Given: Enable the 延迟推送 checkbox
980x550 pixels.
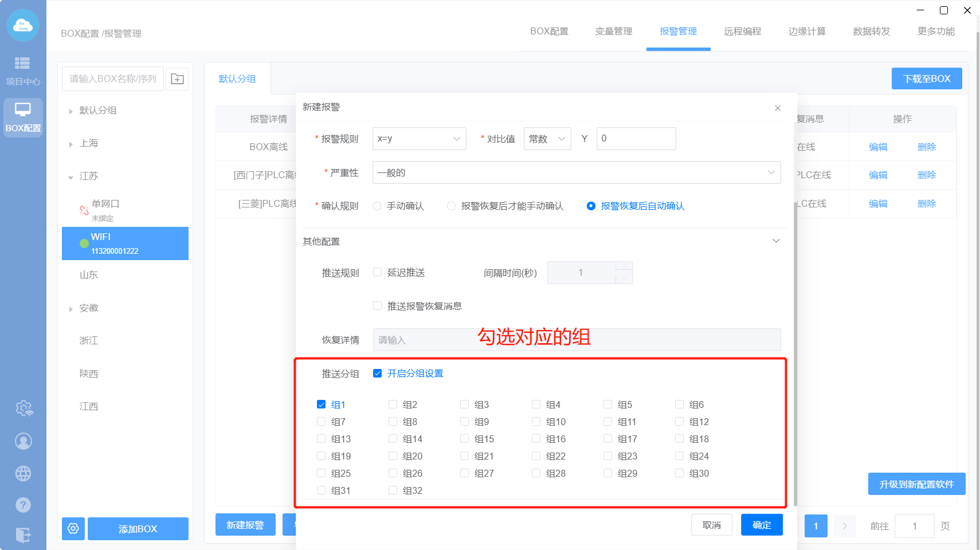Looking at the screenshot, I should 377,273.
